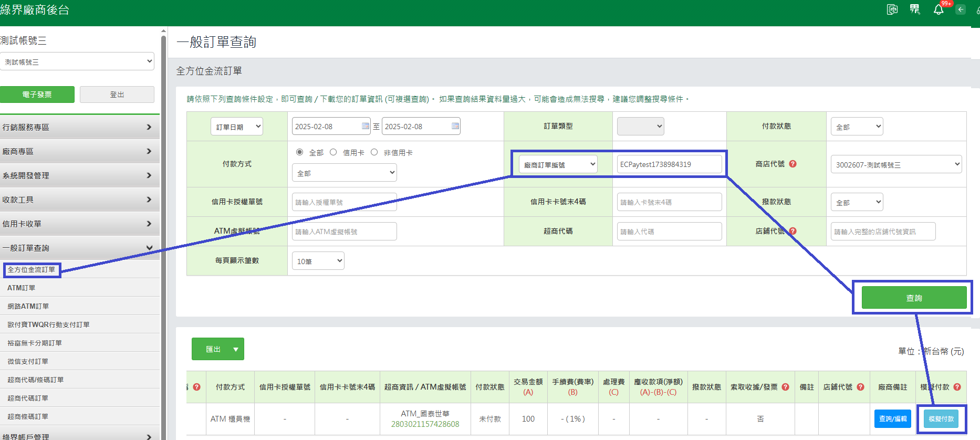The image size is (980, 440).
Task: Open ATM訂單 in the sidebar menu
Action: (x=22, y=288)
